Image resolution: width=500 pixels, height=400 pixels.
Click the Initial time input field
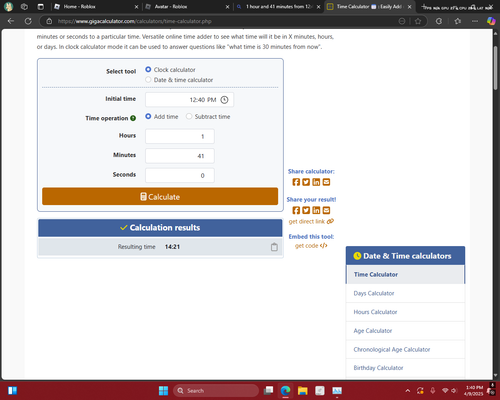coord(189,100)
